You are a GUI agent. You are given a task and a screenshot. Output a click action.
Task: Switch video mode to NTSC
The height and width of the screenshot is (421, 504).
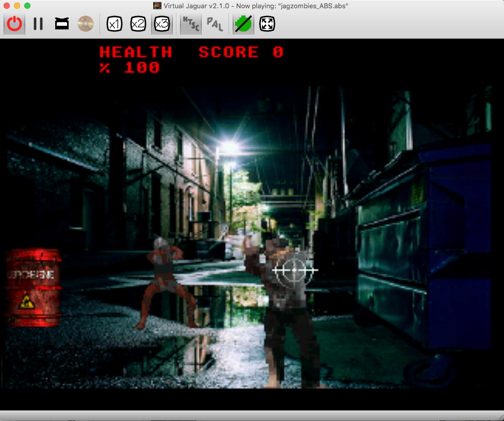[190, 24]
